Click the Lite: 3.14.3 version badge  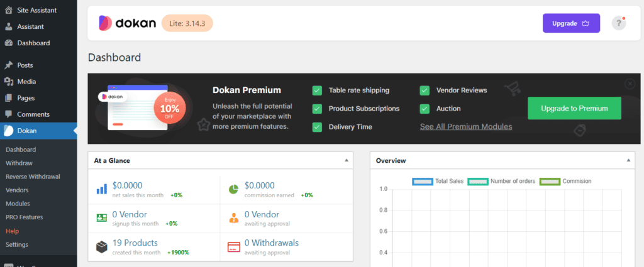click(187, 23)
